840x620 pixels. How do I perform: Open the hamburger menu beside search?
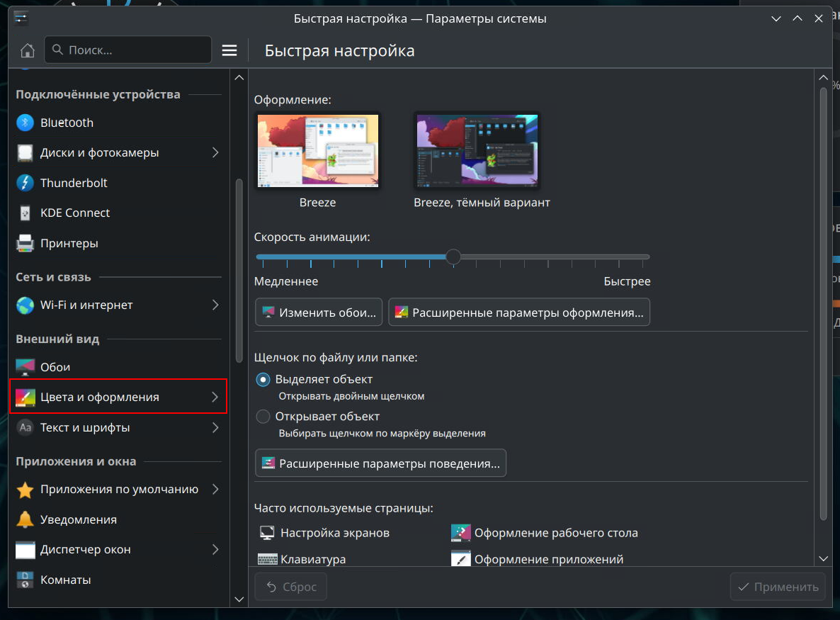click(229, 50)
